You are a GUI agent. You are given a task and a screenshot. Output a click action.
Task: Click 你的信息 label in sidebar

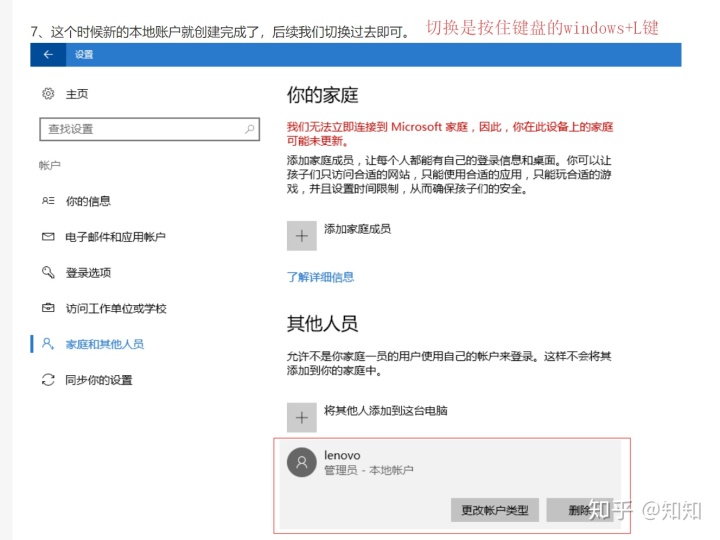(88, 201)
